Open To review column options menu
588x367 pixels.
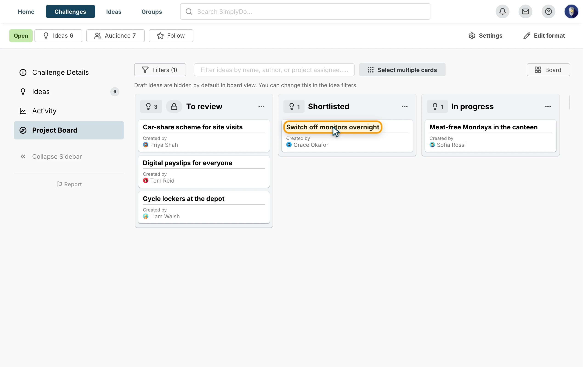[x=261, y=106]
